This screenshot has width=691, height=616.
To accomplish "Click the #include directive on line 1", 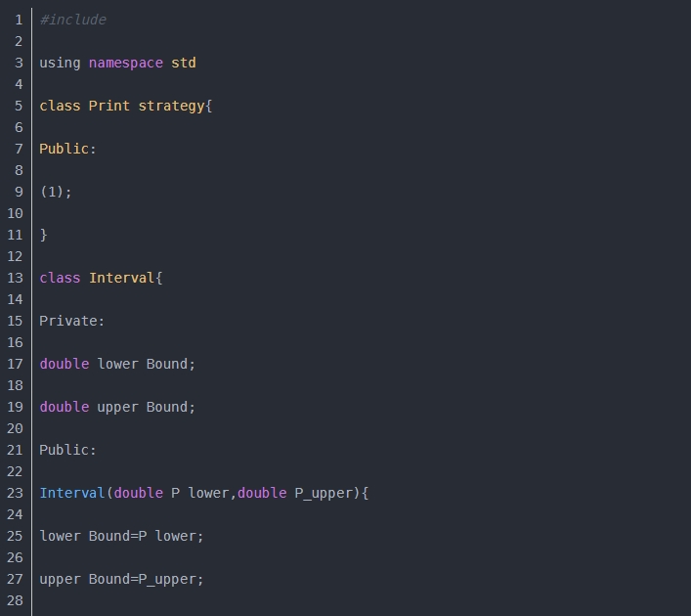I will click(x=73, y=20).
